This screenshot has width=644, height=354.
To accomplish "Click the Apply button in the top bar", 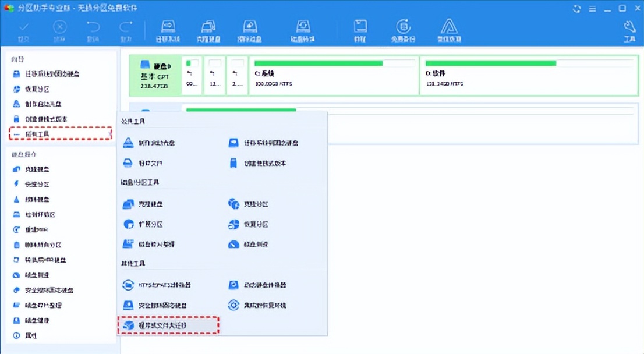I will click(25, 30).
